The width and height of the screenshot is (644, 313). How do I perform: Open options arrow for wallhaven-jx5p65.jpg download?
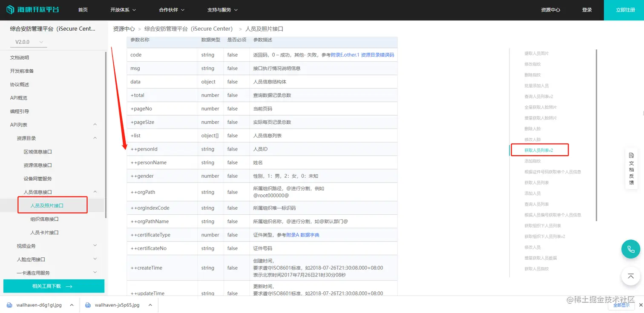[150, 305]
